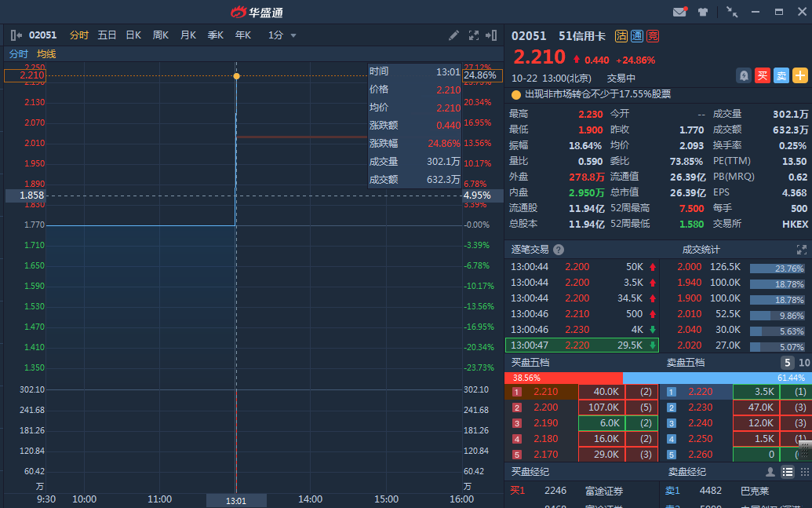Click the blue 卖 sell button
Viewport: 812px width, 508px height.
pos(781,75)
